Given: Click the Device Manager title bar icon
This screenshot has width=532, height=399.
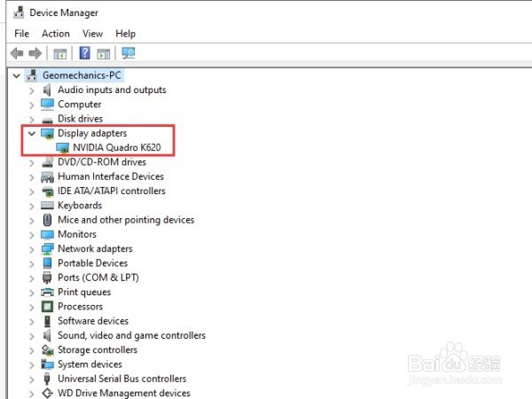Looking at the screenshot, I should (19, 12).
